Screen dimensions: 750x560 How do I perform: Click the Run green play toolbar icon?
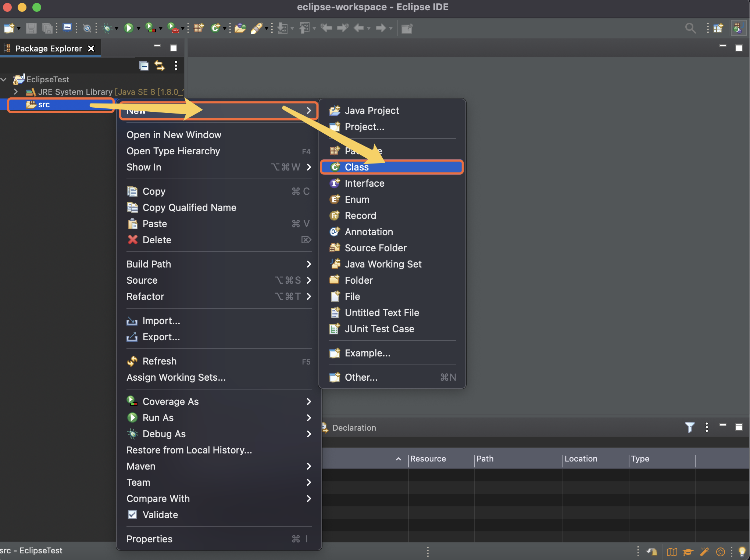coord(128,28)
